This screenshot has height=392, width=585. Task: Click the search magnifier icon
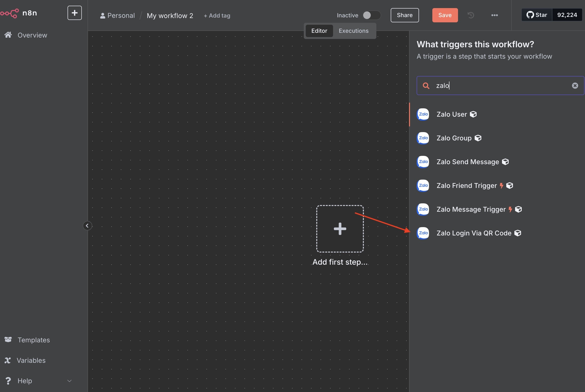(426, 86)
